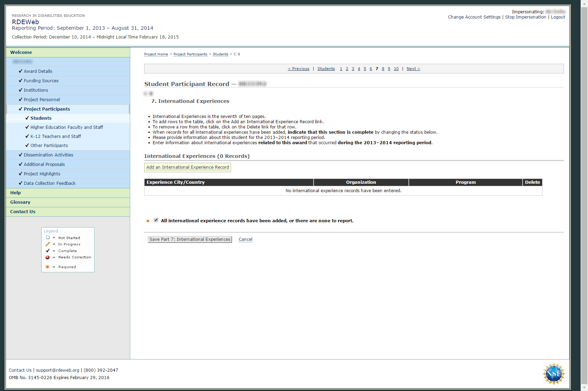The image size is (588, 391).
Task: Add an International Experience Record
Action: tap(188, 167)
